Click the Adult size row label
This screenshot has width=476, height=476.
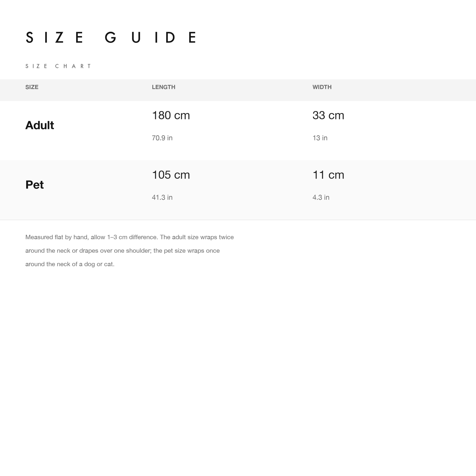click(40, 125)
